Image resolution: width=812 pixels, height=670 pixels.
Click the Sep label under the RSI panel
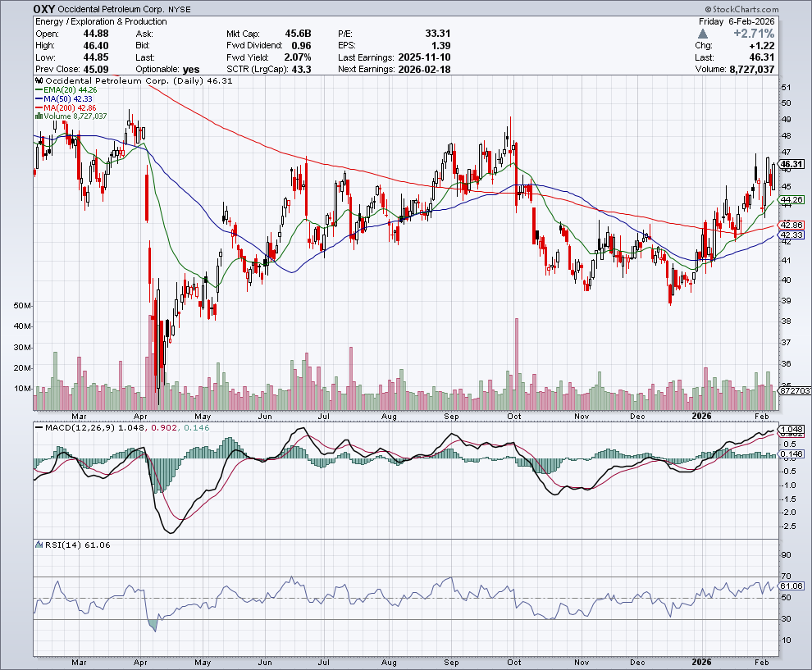[452, 663]
